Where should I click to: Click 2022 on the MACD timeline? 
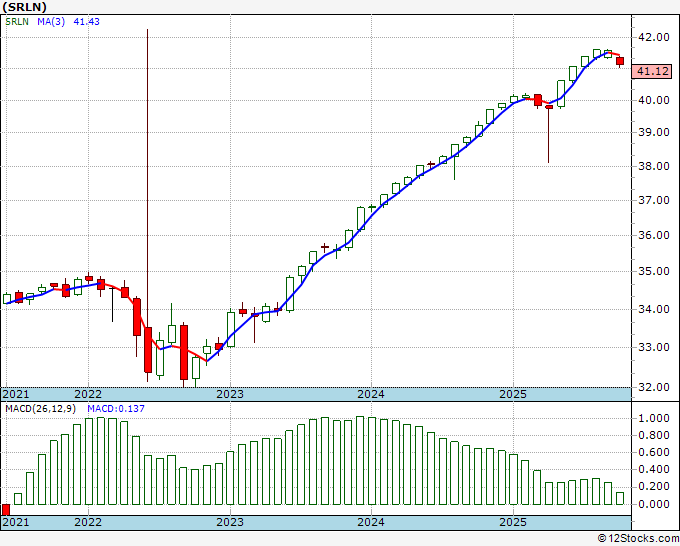tap(88, 522)
